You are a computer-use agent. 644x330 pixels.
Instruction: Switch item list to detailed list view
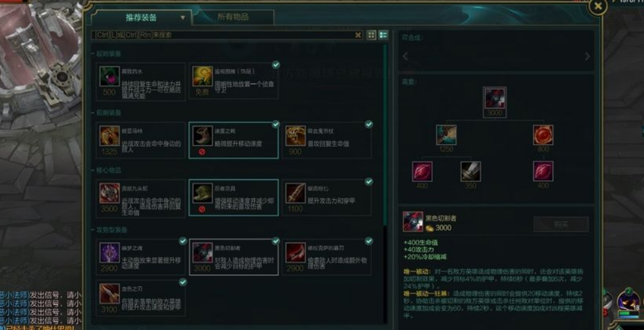click(x=383, y=35)
